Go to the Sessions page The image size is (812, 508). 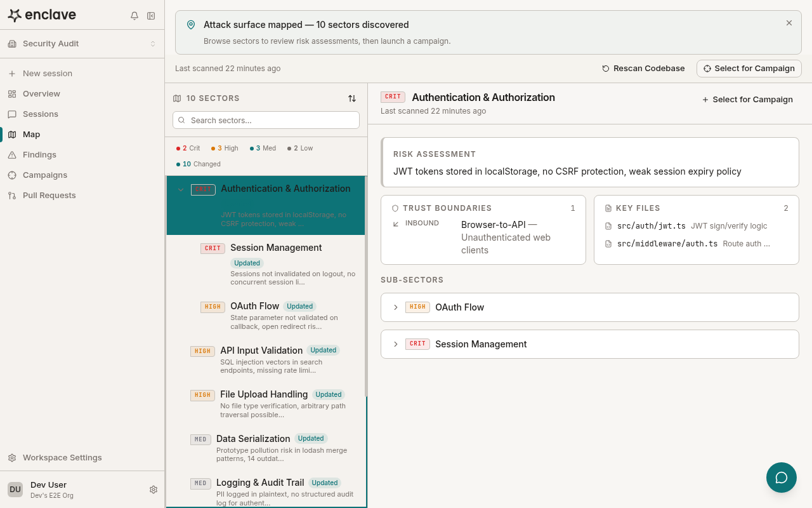[40, 114]
